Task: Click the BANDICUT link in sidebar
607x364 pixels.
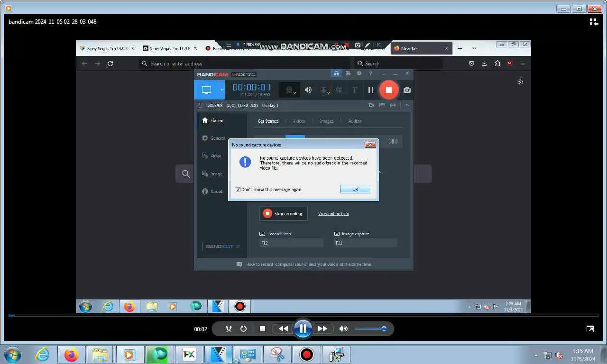Action: [x=222, y=246]
